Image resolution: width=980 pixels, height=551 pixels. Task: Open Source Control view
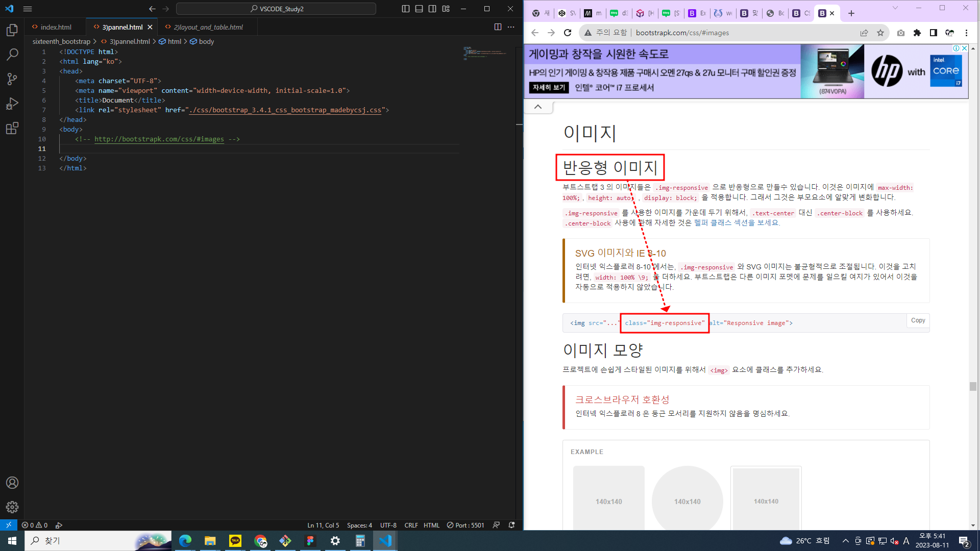[12, 79]
